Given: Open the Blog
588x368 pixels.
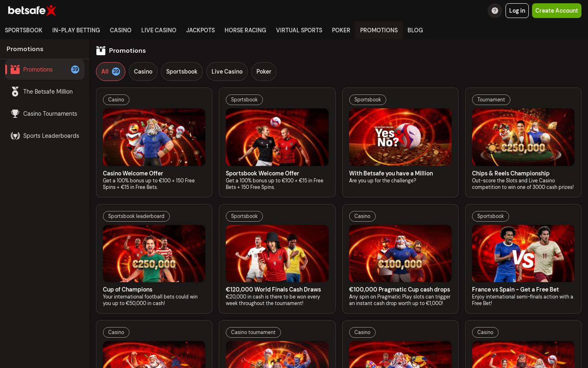Looking at the screenshot, I should coord(415,30).
